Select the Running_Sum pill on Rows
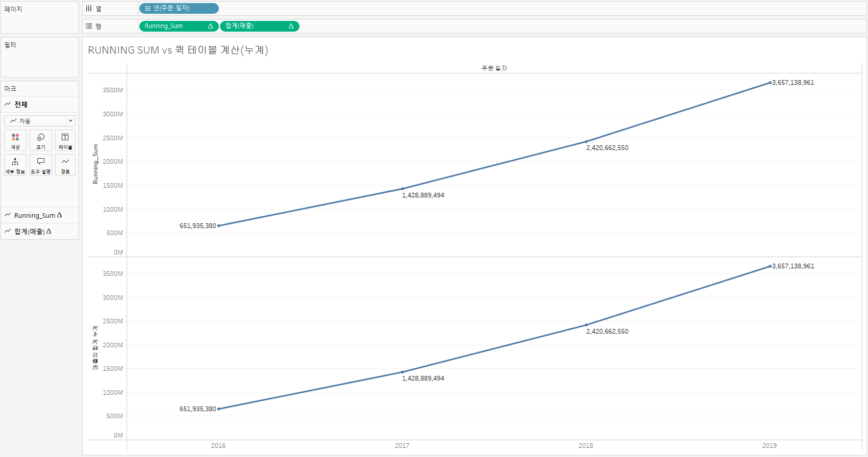Image resolution: width=868 pixels, height=457 pixels. [x=179, y=26]
